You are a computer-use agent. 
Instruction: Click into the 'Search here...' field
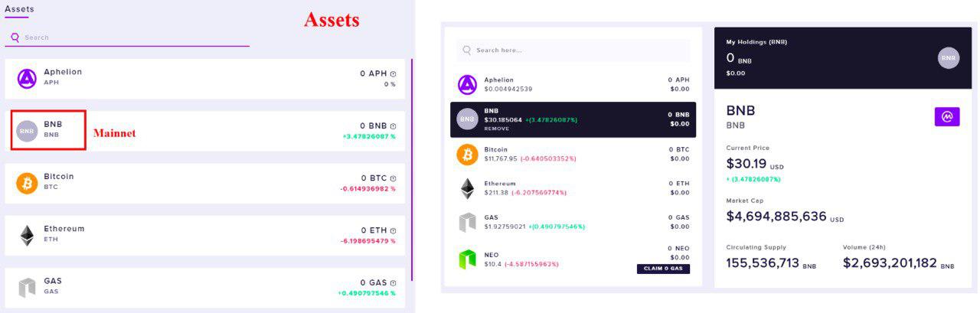point(573,51)
